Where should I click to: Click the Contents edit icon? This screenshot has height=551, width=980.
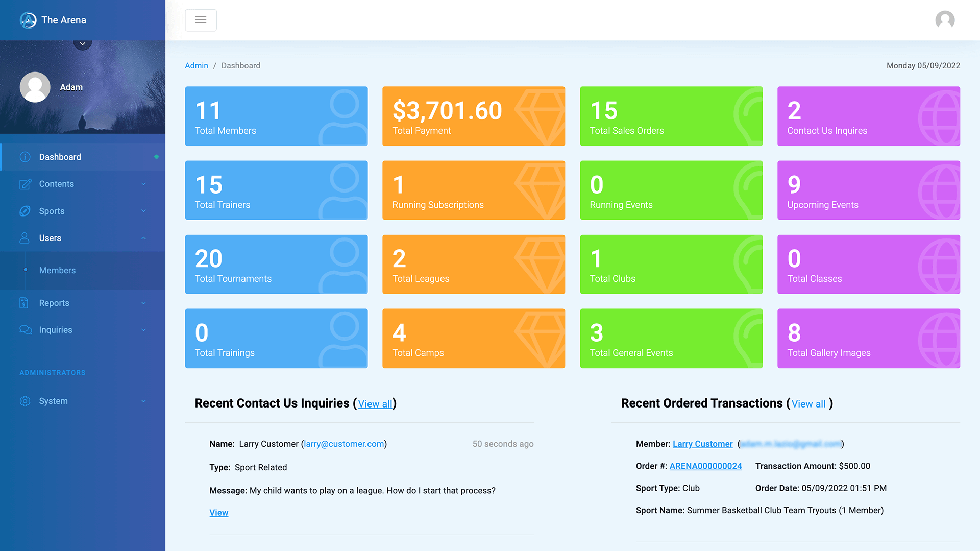pyautogui.click(x=25, y=184)
